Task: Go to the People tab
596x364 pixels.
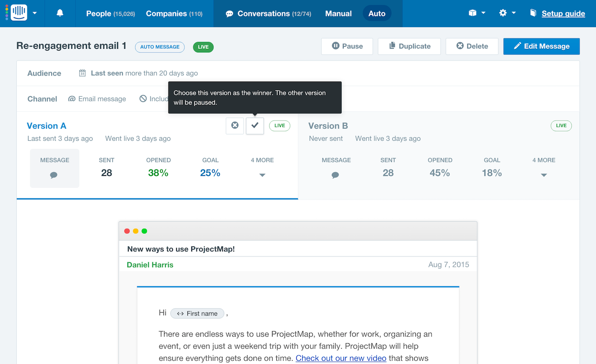Action: [111, 13]
